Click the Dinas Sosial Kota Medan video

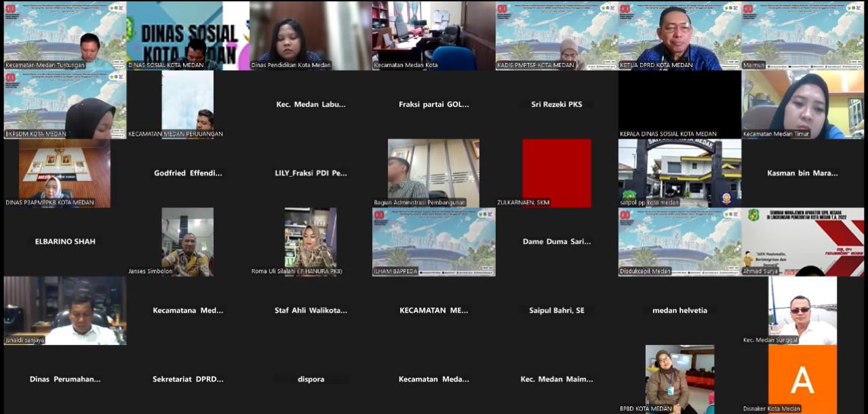point(188,35)
